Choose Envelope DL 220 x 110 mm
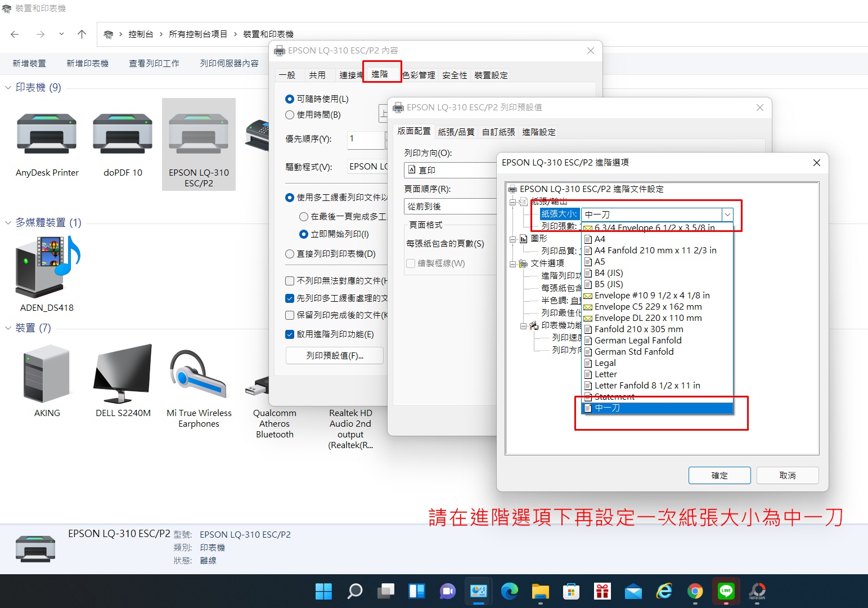This screenshot has height=608, width=868. [x=657, y=318]
